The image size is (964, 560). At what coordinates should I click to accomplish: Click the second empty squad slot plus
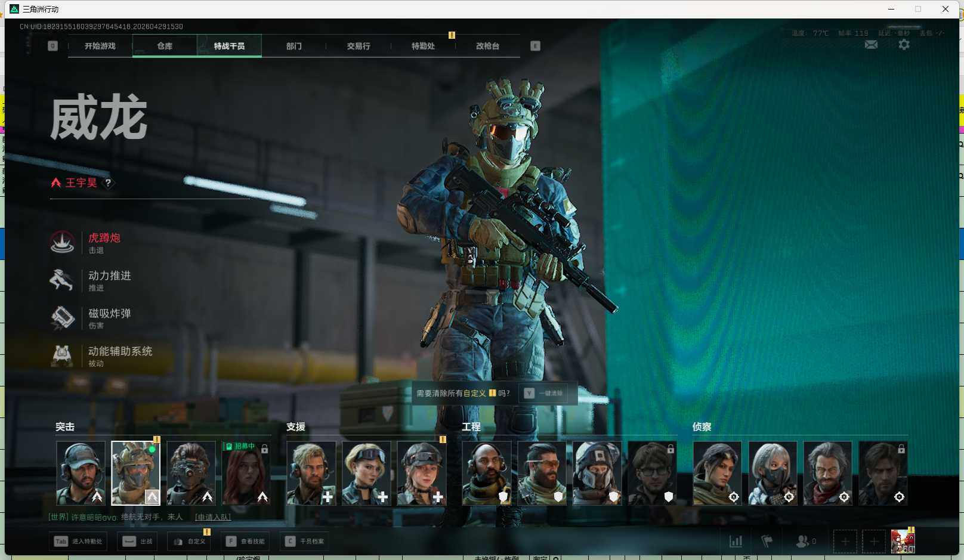click(874, 542)
